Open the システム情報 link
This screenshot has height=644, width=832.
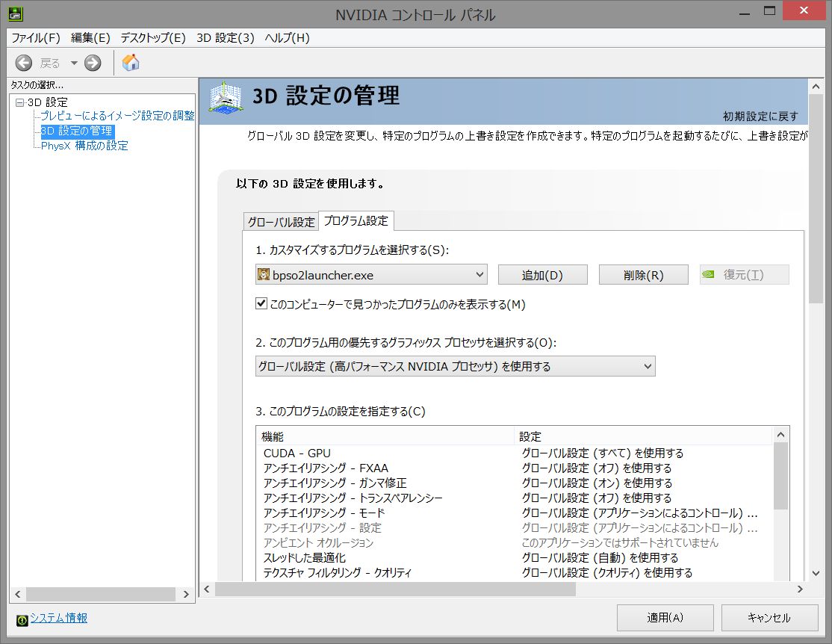(58, 618)
